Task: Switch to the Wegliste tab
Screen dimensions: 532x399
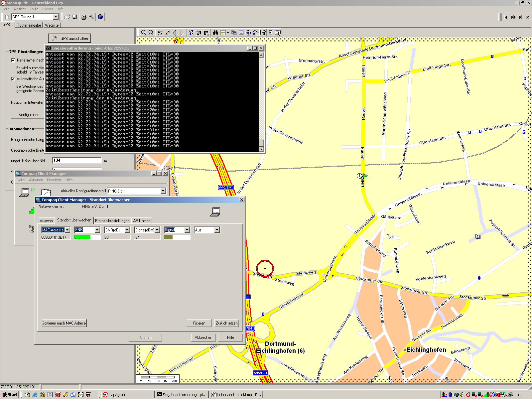Action: [x=52, y=25]
